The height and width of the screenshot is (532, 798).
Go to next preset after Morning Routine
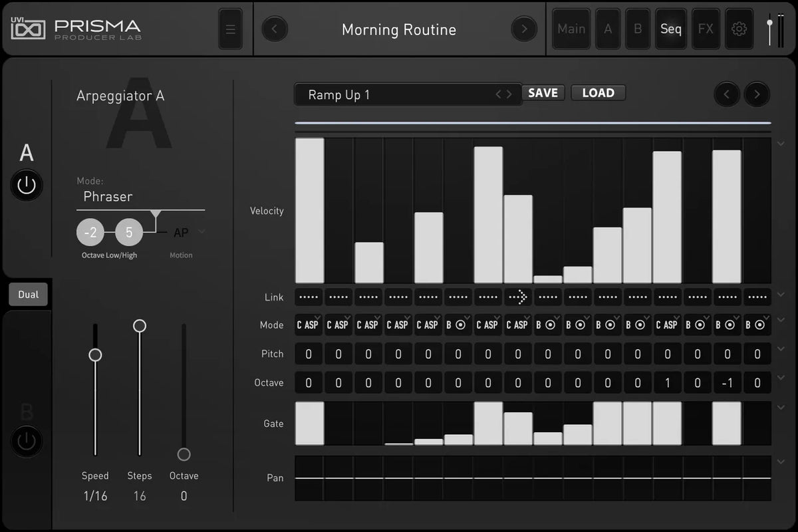524,29
